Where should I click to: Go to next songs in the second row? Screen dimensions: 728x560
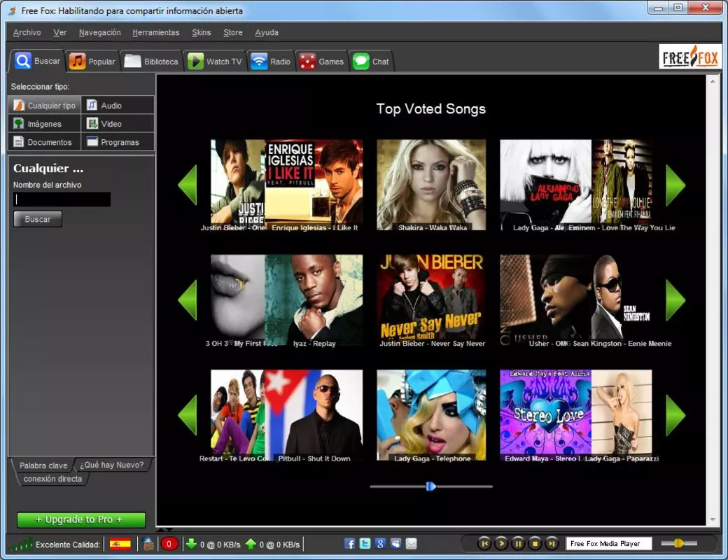click(675, 300)
